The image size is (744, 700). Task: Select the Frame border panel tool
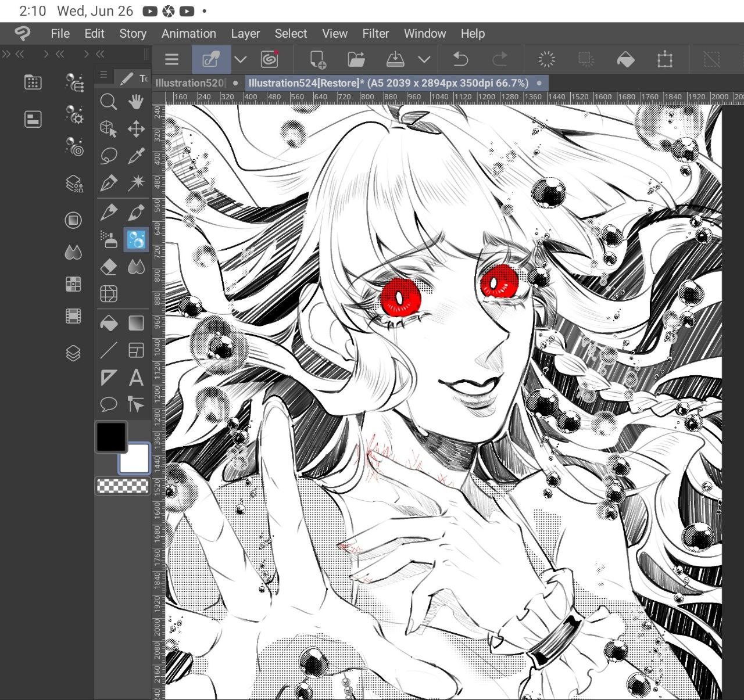point(136,350)
